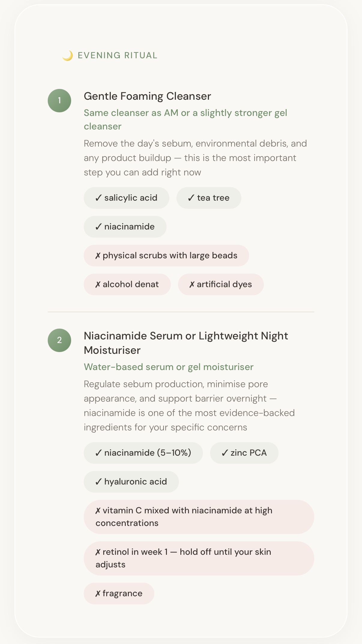This screenshot has width=362, height=644.
Task: Click the green gel cleanser subtitle text
Action: coord(185,120)
